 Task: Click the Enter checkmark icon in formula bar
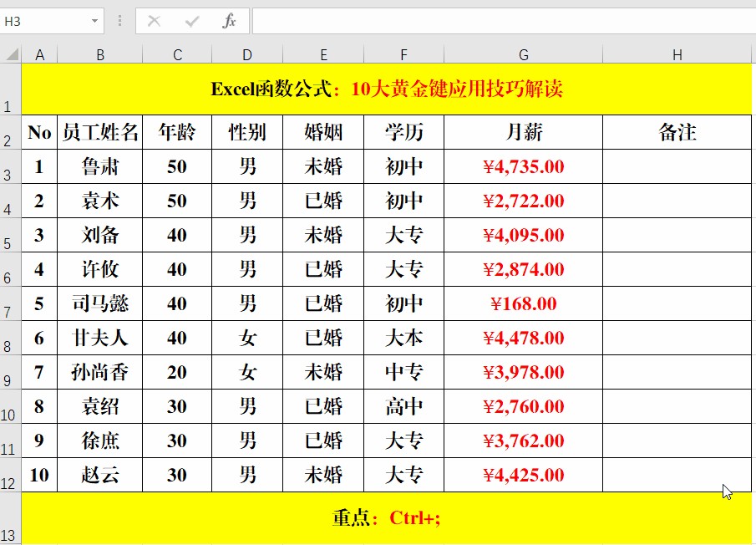[x=192, y=21]
